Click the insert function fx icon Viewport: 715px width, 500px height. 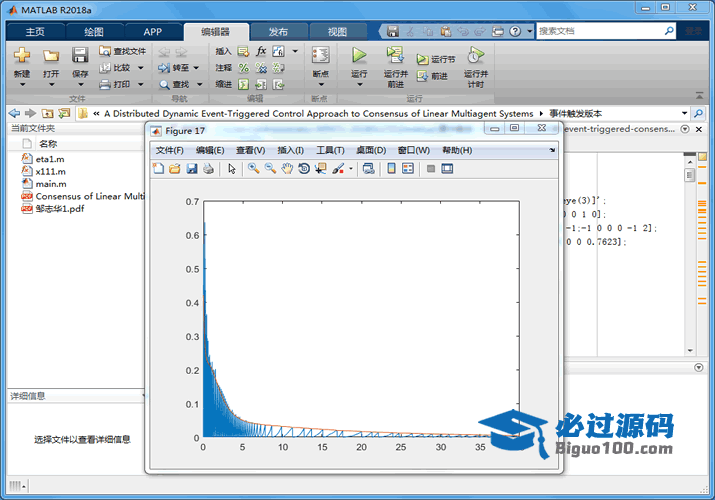pos(261,51)
